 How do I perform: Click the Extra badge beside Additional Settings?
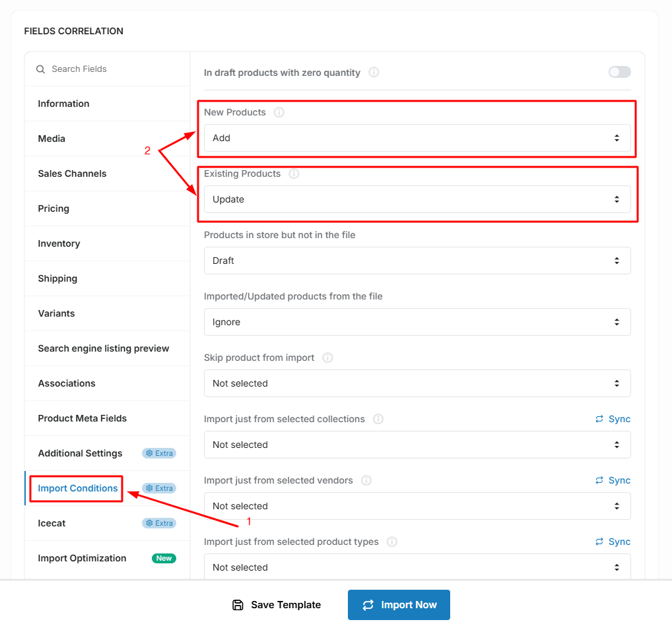point(159,453)
